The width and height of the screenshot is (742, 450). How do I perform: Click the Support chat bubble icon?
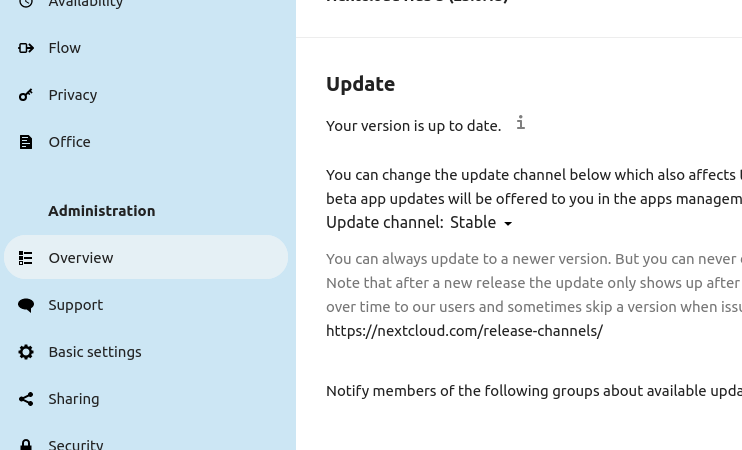[x=26, y=305]
